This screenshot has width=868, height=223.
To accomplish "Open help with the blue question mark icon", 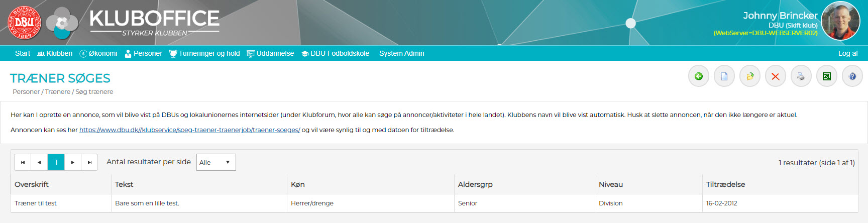I will tap(852, 76).
